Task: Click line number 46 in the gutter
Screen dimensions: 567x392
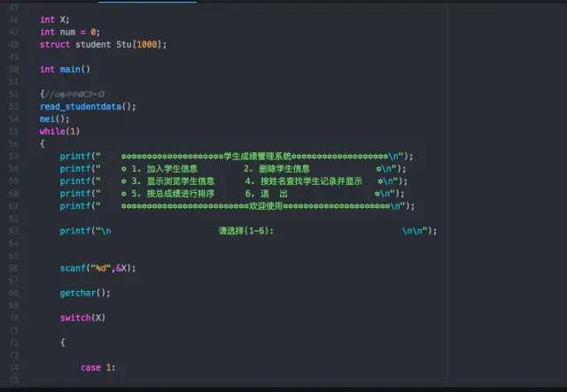Action: [14, 19]
